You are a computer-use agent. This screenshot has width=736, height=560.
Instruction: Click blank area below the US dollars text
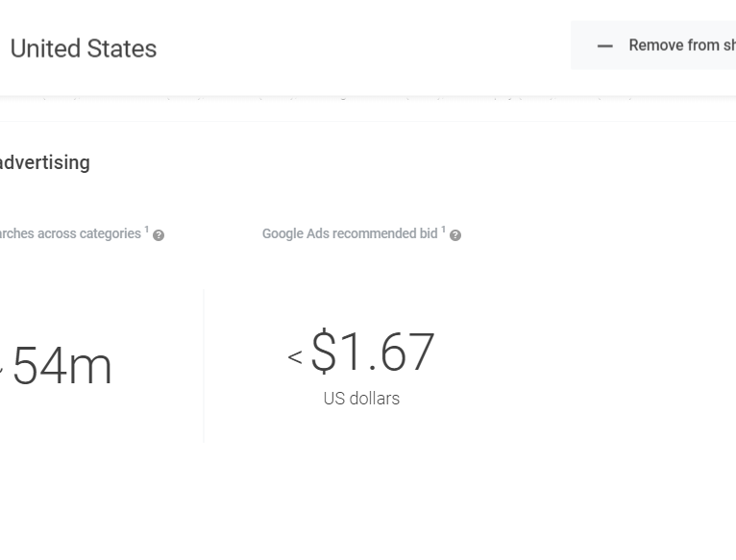pos(361,480)
